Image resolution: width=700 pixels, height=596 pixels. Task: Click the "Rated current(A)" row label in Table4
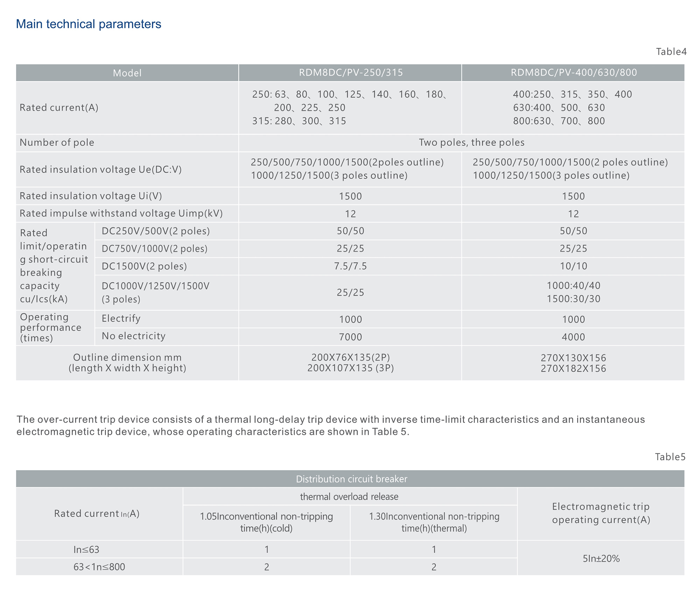pyautogui.click(x=59, y=108)
